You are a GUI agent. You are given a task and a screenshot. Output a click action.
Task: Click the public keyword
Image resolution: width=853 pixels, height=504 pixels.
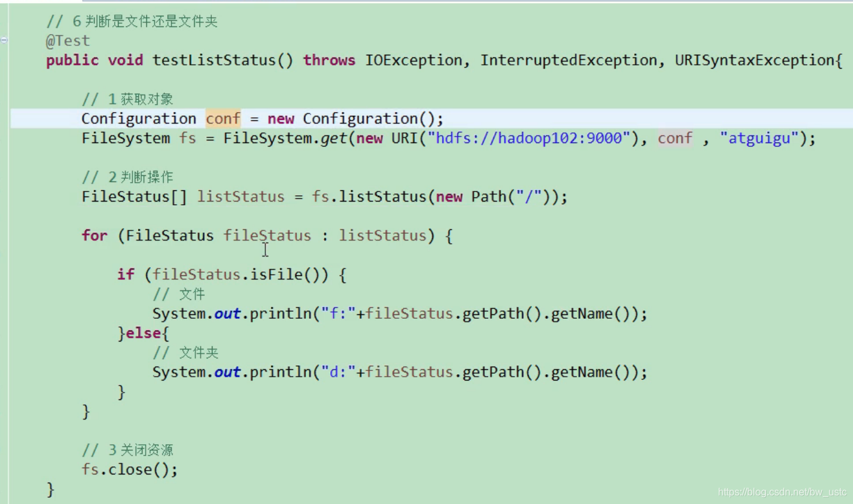(x=73, y=60)
